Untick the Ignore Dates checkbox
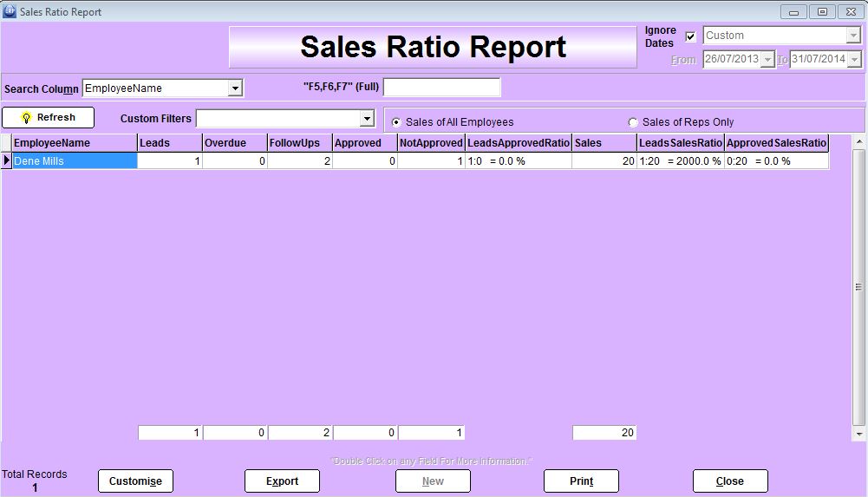Image resolution: width=868 pixels, height=497 pixels. 690,36
